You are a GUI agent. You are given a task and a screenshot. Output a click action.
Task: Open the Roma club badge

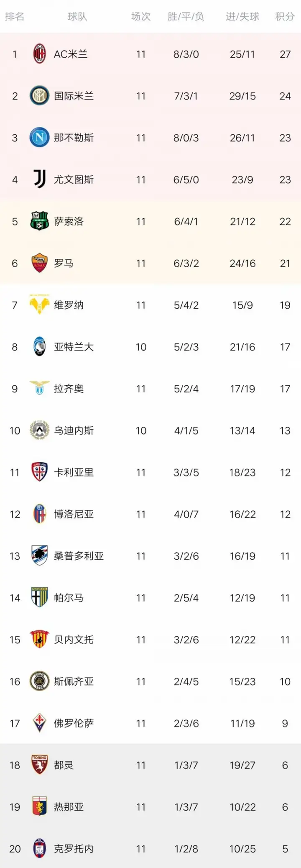pos(39,263)
